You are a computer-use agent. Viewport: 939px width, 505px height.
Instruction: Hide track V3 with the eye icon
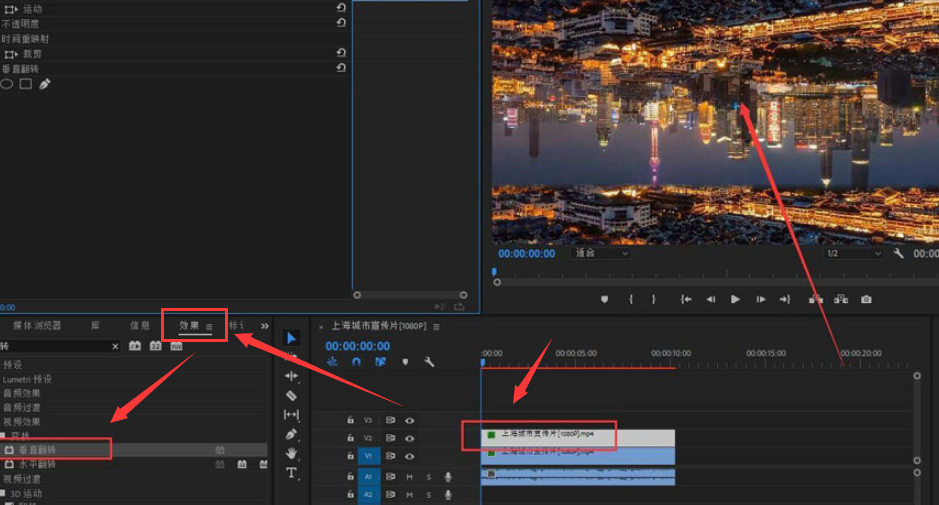tap(410, 421)
